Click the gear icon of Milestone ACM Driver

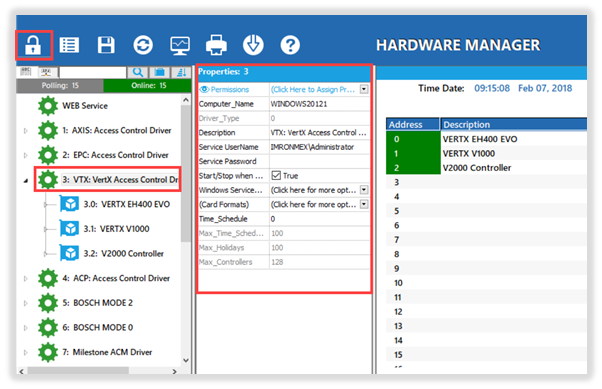48,352
